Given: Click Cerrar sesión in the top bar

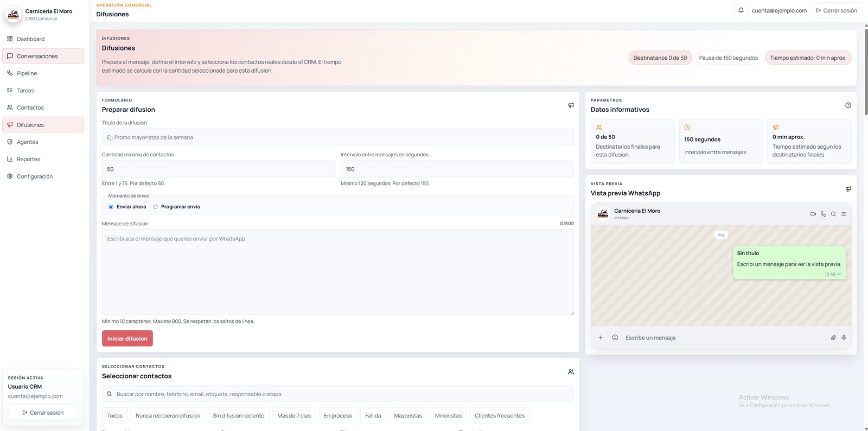Looking at the screenshot, I should pyautogui.click(x=836, y=10).
